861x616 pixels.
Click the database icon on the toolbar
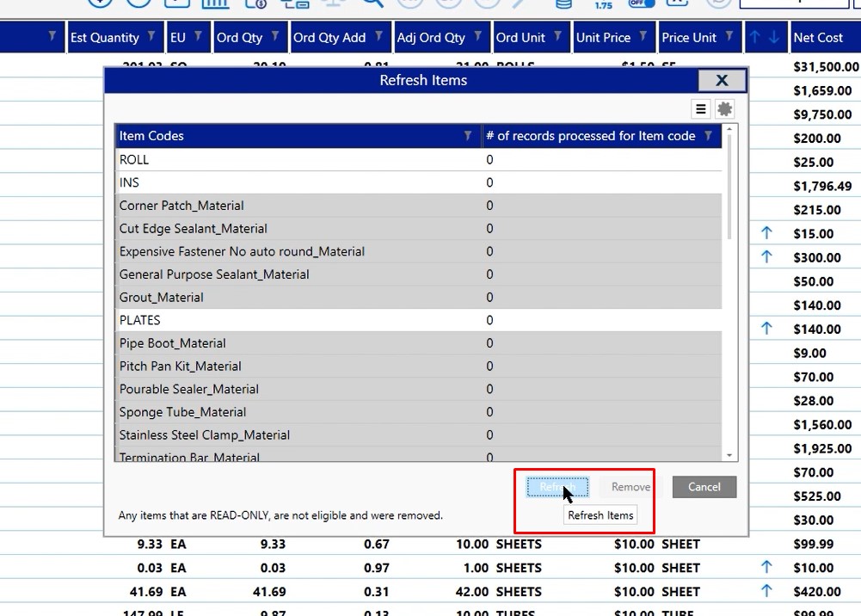(564, 5)
